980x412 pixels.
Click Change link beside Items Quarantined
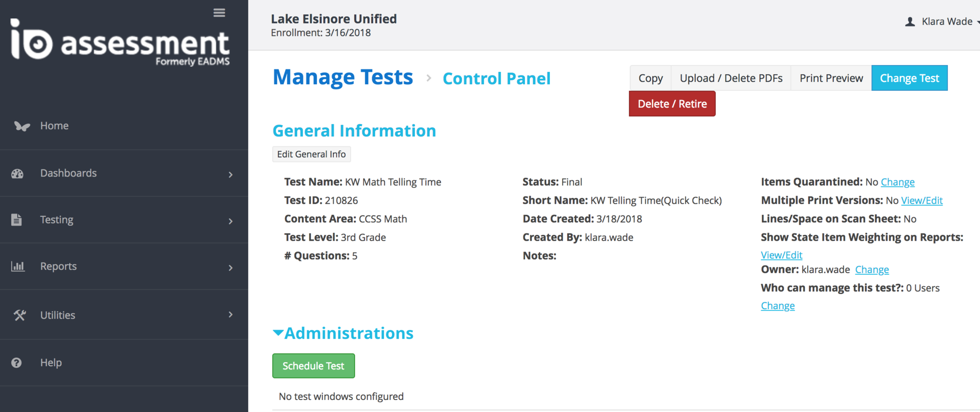click(898, 182)
